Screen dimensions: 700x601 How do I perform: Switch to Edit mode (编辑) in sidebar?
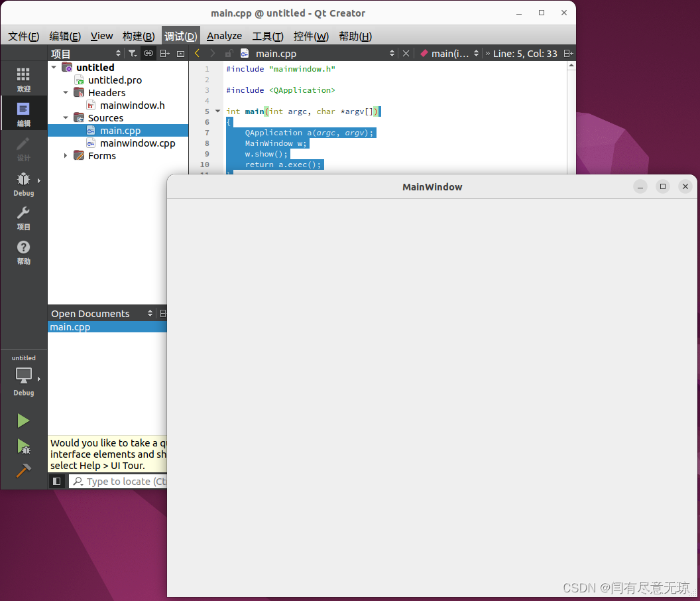(23, 113)
